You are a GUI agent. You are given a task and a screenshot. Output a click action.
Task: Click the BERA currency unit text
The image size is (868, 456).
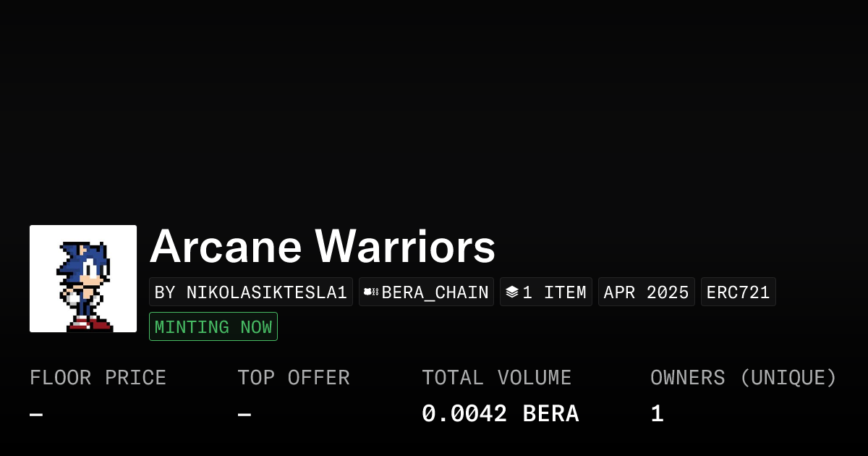pos(551,414)
